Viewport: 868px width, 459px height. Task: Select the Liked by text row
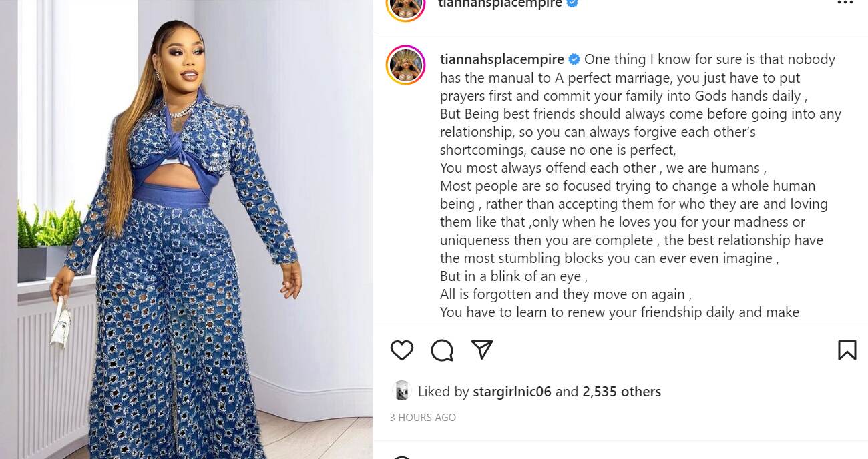click(x=441, y=392)
